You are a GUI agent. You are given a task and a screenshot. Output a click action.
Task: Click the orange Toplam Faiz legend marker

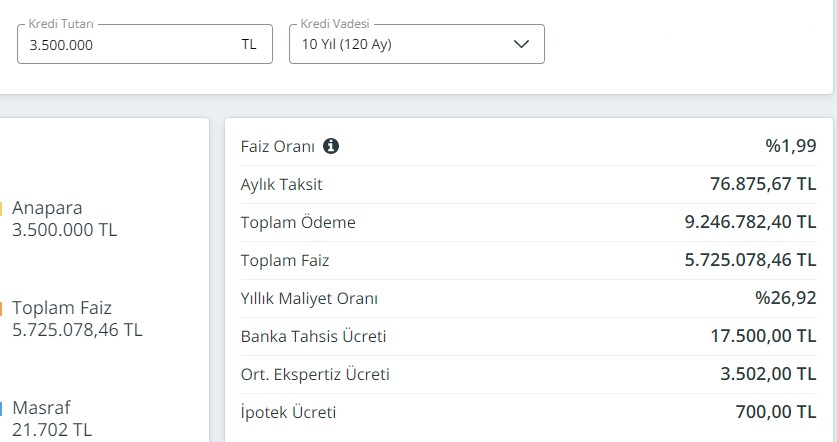3,308
